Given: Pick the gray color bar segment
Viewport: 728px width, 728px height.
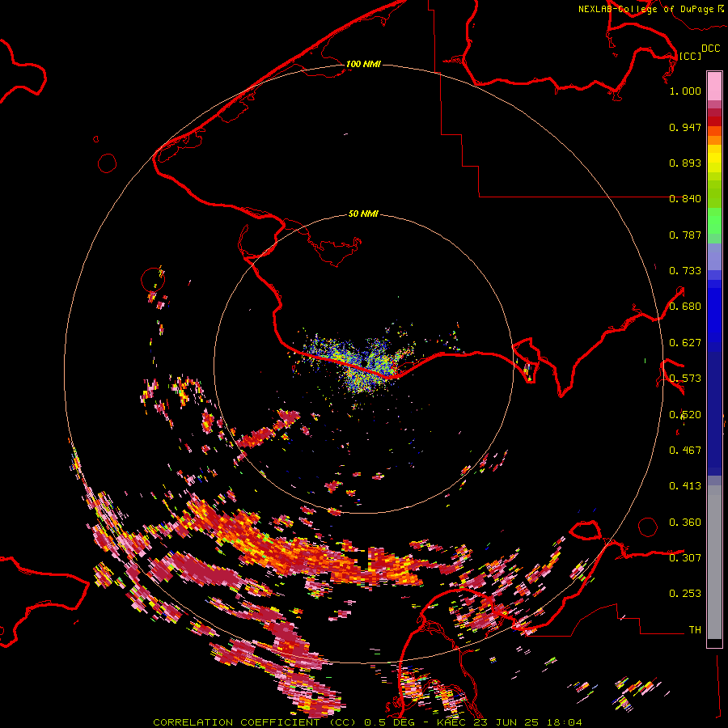Looking at the screenshot, I should coord(714,562).
